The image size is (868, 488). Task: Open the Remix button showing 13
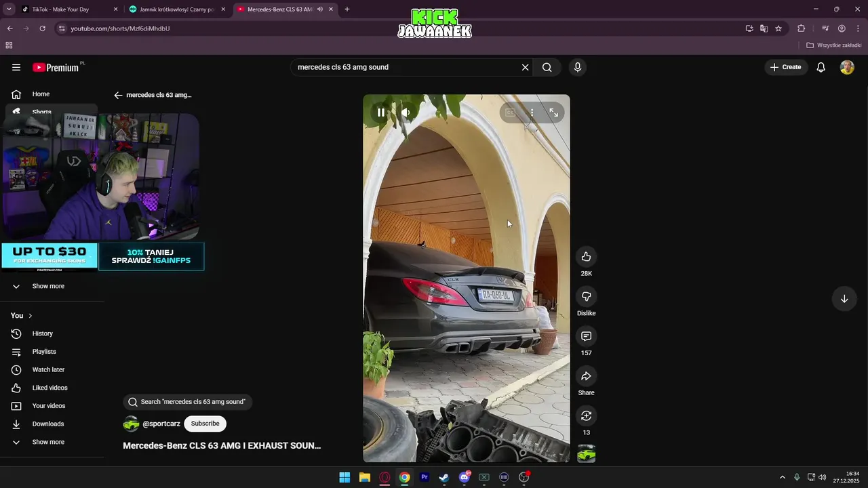[587, 415]
